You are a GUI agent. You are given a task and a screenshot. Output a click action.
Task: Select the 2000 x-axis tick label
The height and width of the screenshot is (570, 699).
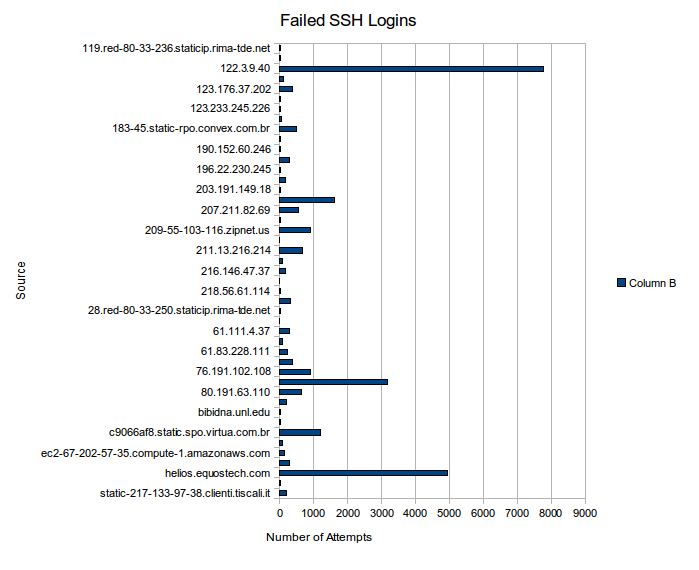coord(348,513)
